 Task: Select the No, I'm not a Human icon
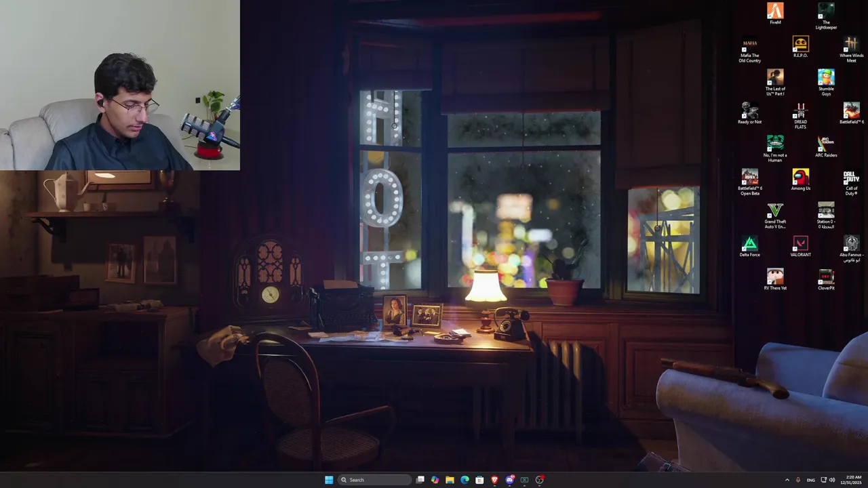click(775, 149)
